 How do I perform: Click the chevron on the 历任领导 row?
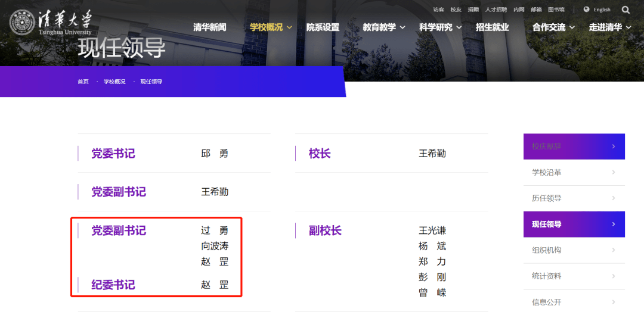[614, 198]
